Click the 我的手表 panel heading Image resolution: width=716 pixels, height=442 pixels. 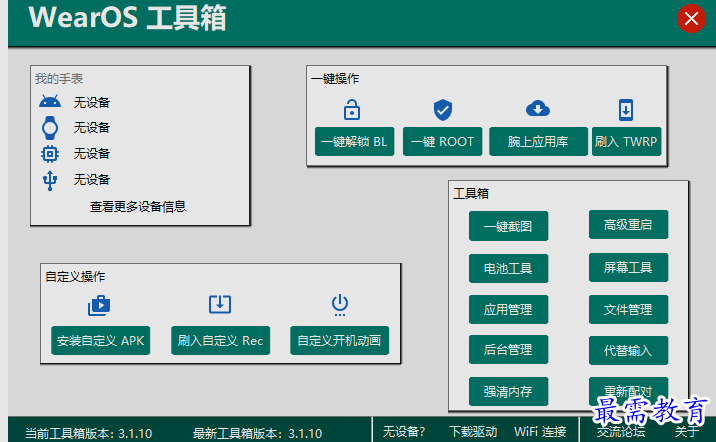tap(59, 79)
